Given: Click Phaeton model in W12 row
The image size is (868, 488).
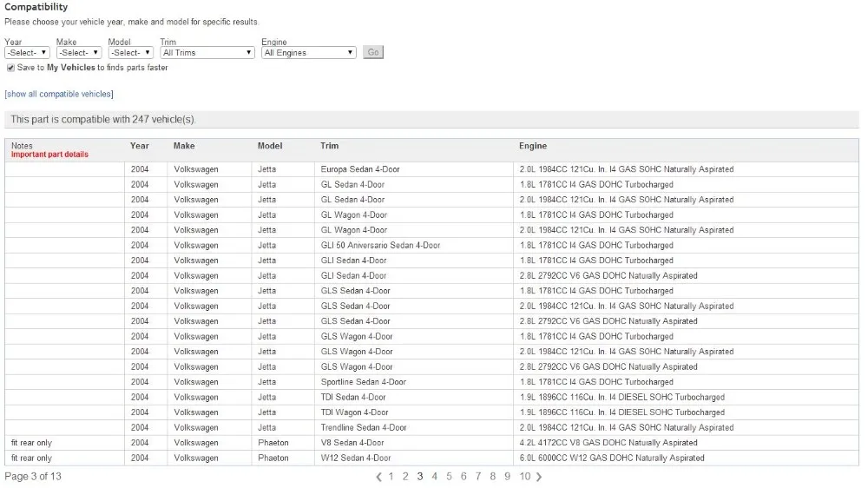Looking at the screenshot, I should click(273, 458).
